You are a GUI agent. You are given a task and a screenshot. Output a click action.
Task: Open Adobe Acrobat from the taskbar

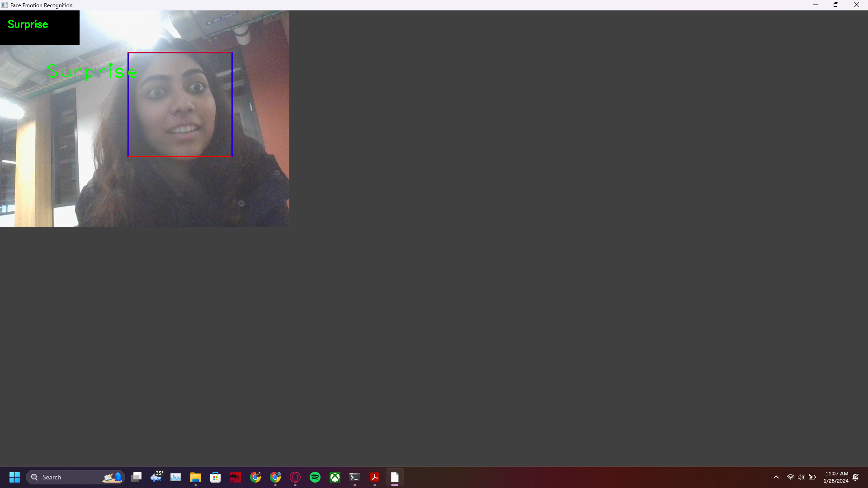point(375,477)
